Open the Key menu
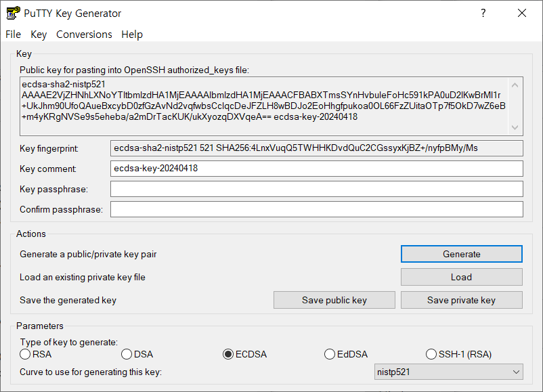Image resolution: width=543 pixels, height=392 pixels. click(39, 35)
